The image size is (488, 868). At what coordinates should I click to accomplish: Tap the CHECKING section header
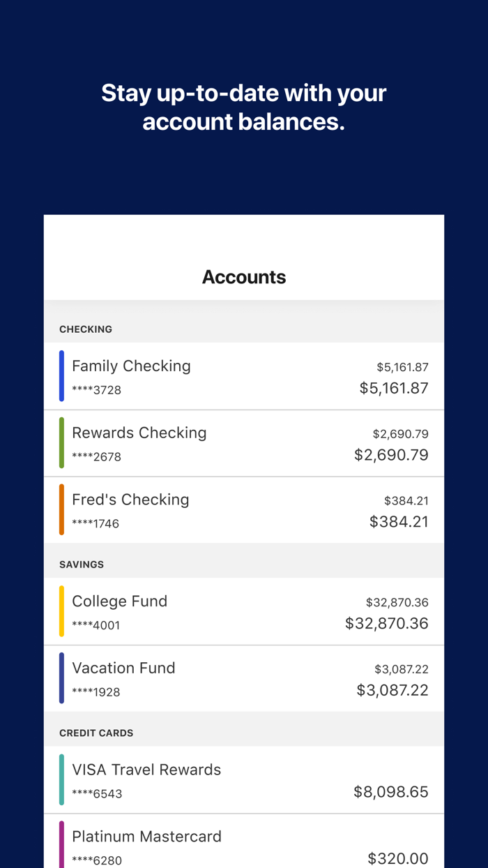pos(86,329)
